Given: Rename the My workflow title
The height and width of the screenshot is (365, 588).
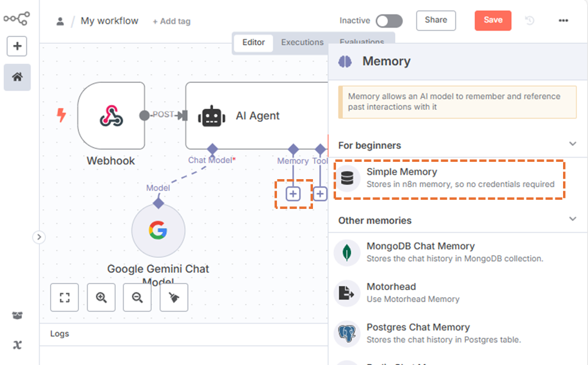Looking at the screenshot, I should 109,21.
